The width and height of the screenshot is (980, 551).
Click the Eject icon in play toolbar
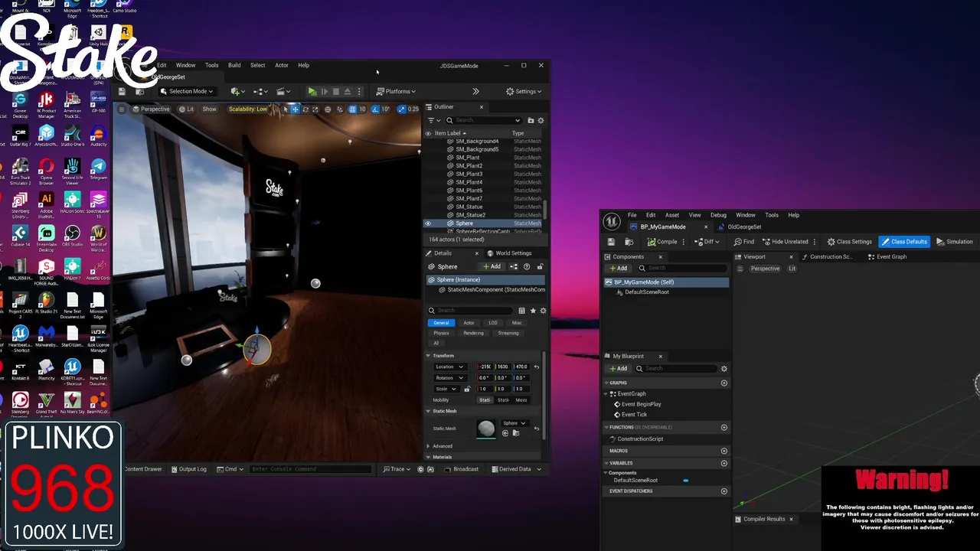coord(347,91)
